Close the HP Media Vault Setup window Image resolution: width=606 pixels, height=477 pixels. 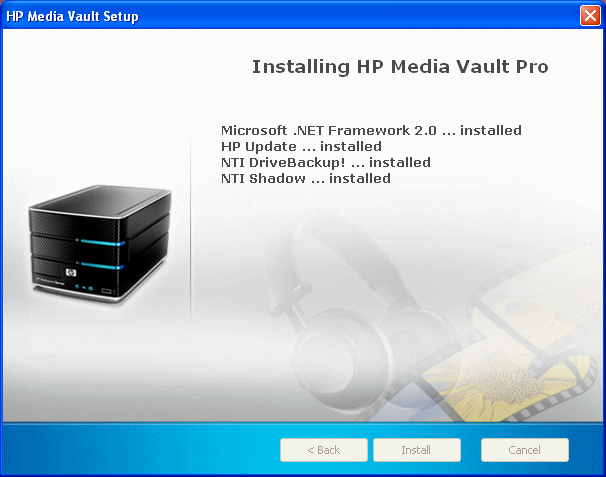point(590,16)
